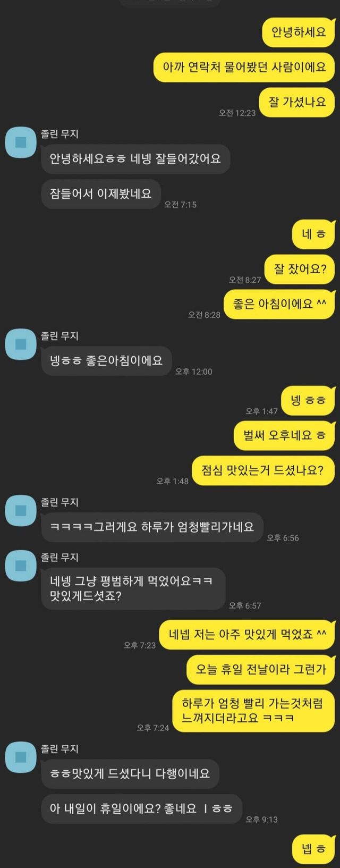The width and height of the screenshot is (340, 868).
Task: Tap profile picture beside '그러게요 하루가 엄청빨리가네요'
Action: (21, 510)
